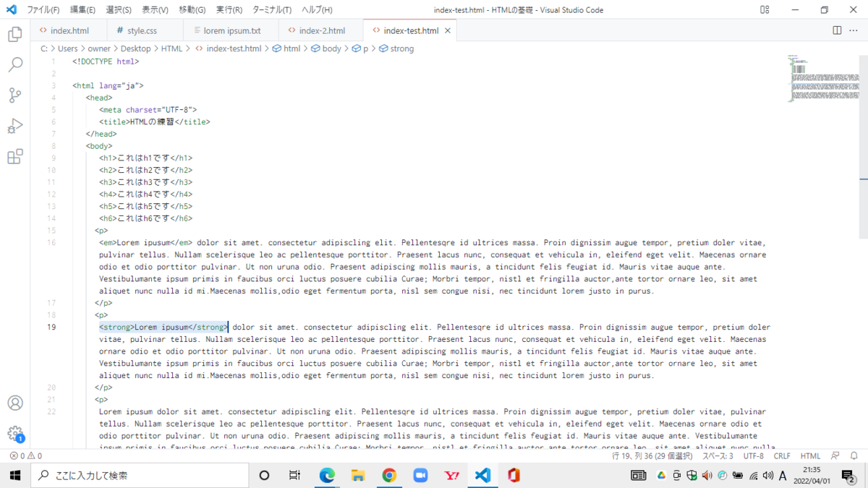The width and height of the screenshot is (868, 488).
Task: Launch Microsoft Edge from taskbar
Action: tap(327, 475)
